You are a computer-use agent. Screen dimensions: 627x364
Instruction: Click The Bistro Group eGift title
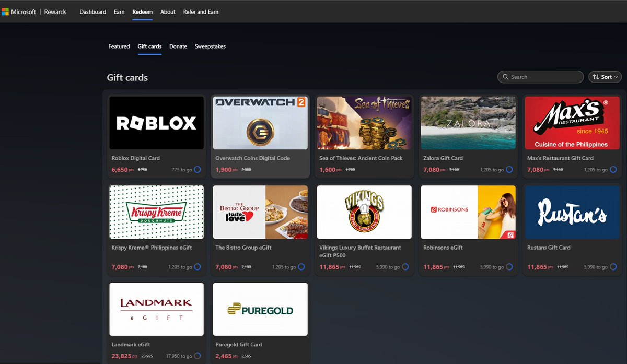(x=243, y=248)
